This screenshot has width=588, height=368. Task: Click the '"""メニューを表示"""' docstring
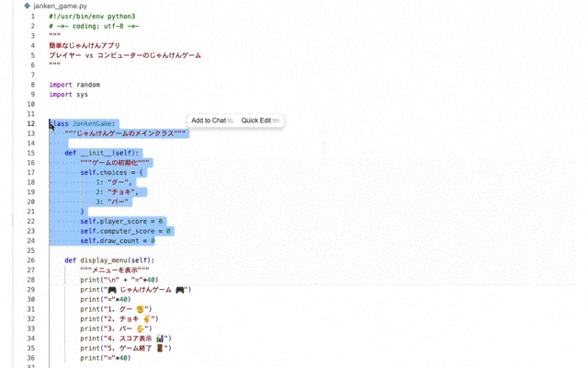115,270
